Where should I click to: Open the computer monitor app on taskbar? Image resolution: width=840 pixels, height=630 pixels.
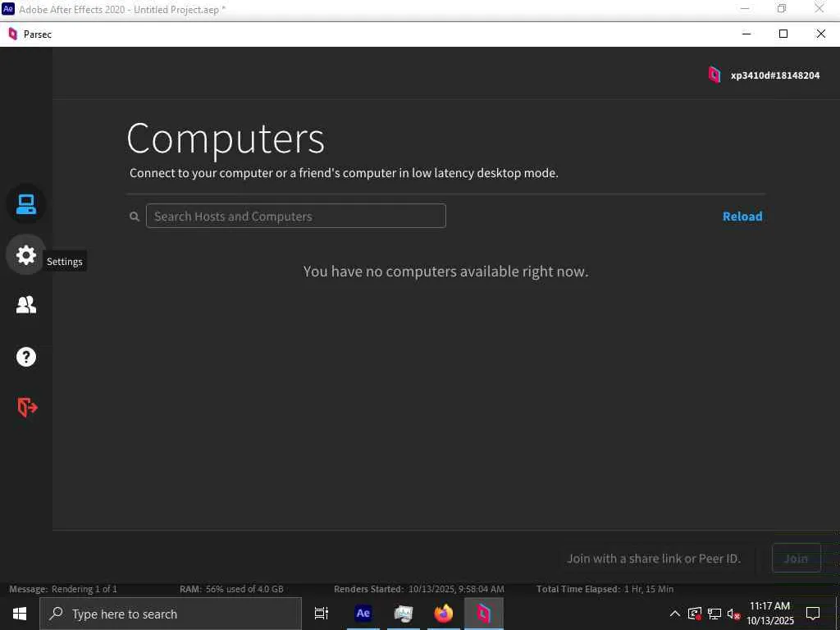(x=404, y=614)
